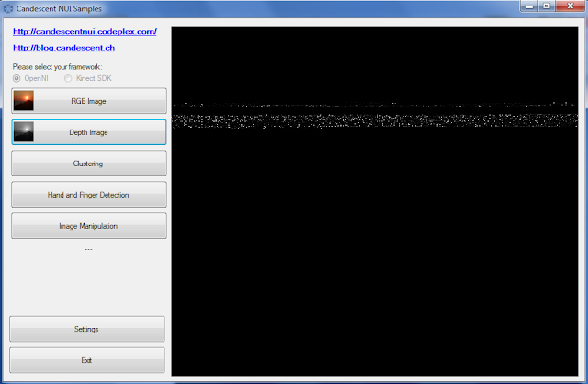Click the sunset thumbnail on RGB Image
588x384 pixels.
[x=24, y=100]
